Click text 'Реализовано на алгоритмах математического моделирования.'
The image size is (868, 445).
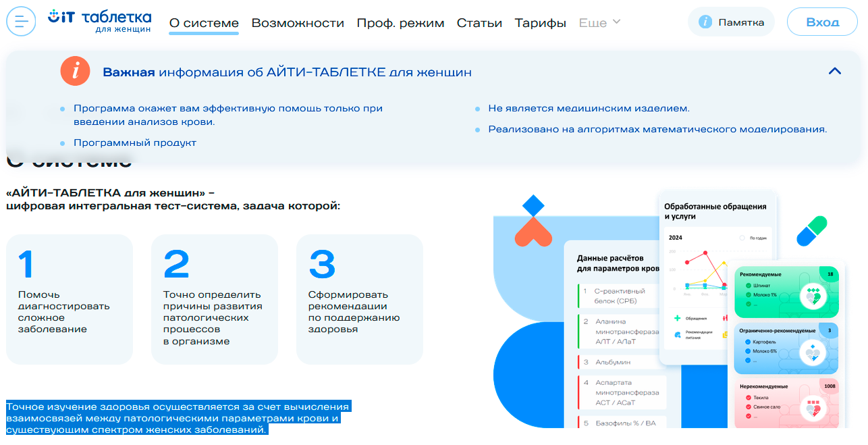(x=657, y=129)
